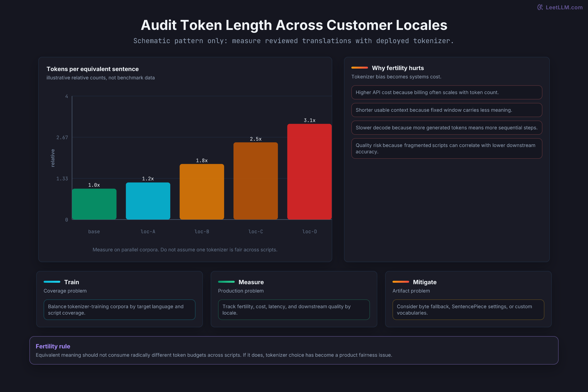588x392 pixels.
Task: Select the orange loc-B bar
Action: 202,192
